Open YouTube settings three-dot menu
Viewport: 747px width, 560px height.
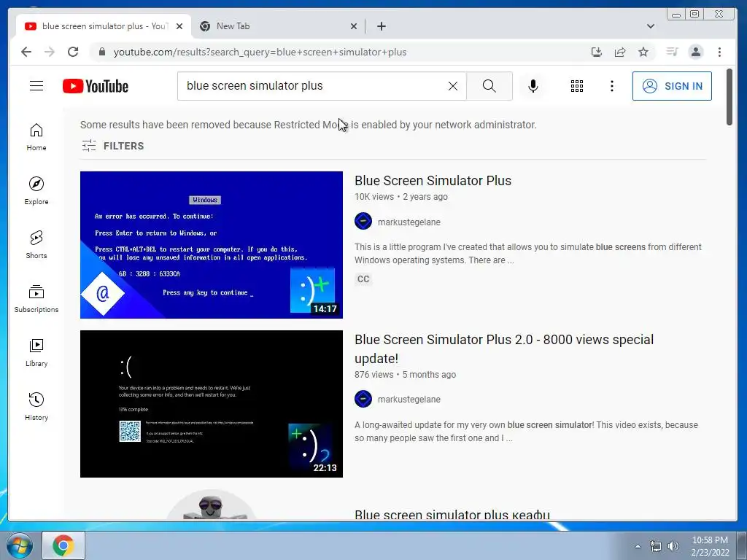(x=612, y=86)
